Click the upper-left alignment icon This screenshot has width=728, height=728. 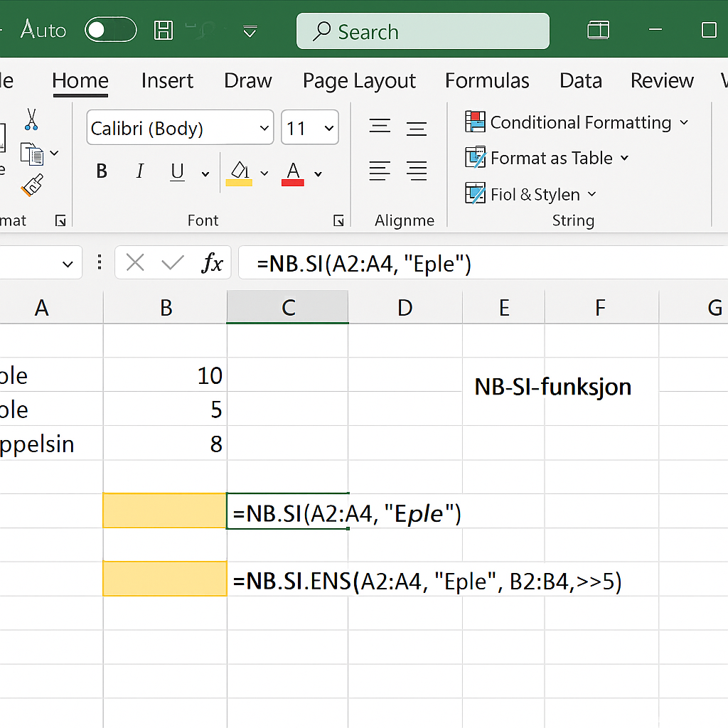pyautogui.click(x=380, y=126)
